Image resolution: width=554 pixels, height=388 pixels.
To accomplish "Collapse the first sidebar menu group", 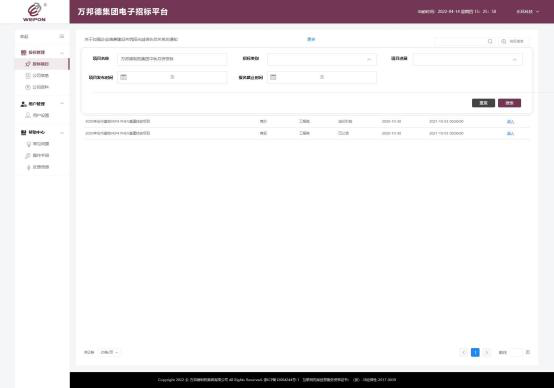I will [x=62, y=53].
